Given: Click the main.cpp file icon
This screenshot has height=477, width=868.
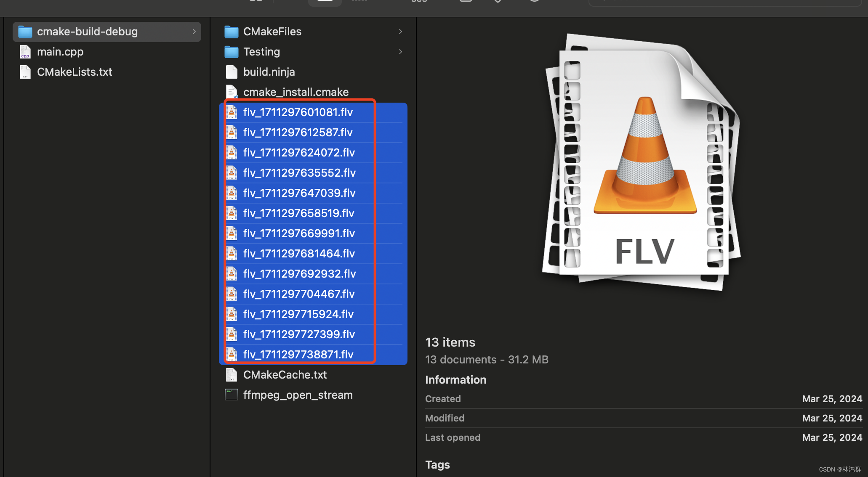Looking at the screenshot, I should pos(25,52).
